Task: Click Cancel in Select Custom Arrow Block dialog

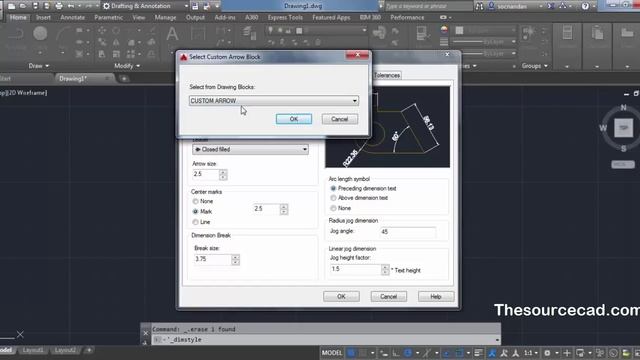Action: (340, 119)
